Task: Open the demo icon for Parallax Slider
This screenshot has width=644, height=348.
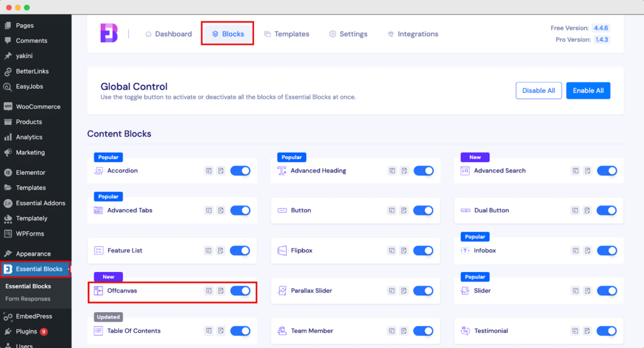Action: point(392,291)
